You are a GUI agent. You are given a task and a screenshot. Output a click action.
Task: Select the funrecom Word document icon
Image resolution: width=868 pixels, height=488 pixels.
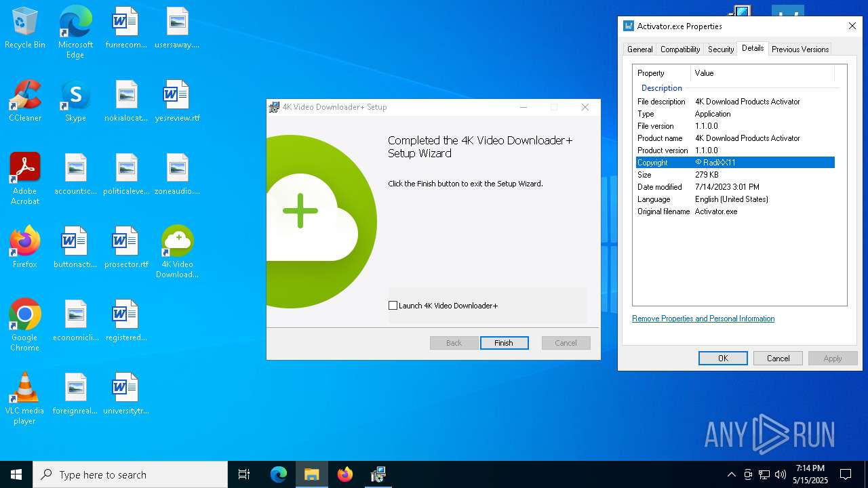[126, 28]
